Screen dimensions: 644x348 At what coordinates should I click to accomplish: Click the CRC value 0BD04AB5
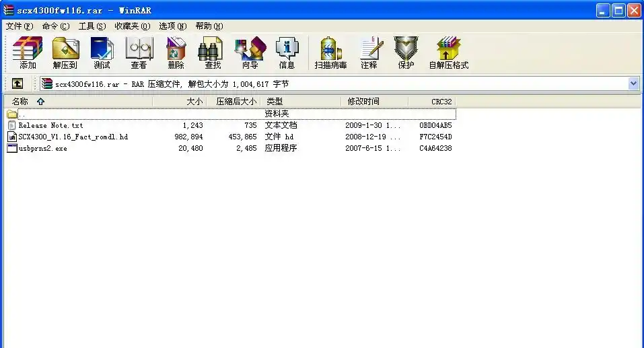click(435, 125)
